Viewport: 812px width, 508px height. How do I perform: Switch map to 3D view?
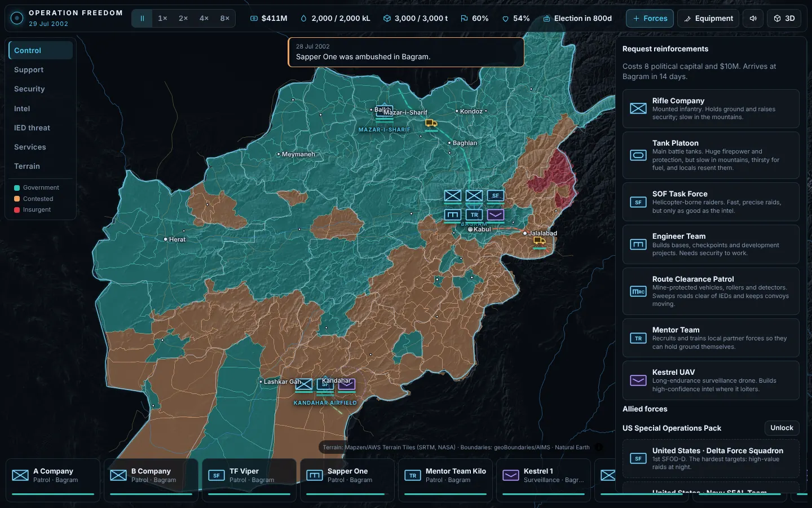tap(784, 19)
